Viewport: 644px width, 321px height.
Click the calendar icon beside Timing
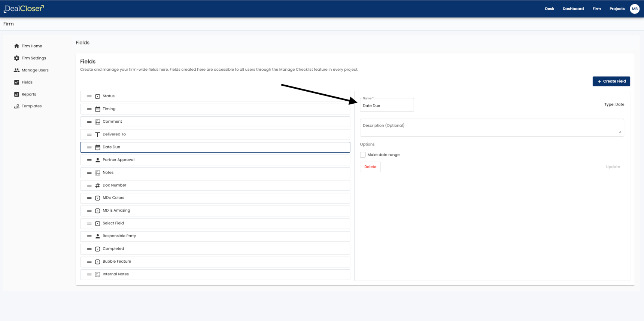(x=97, y=109)
